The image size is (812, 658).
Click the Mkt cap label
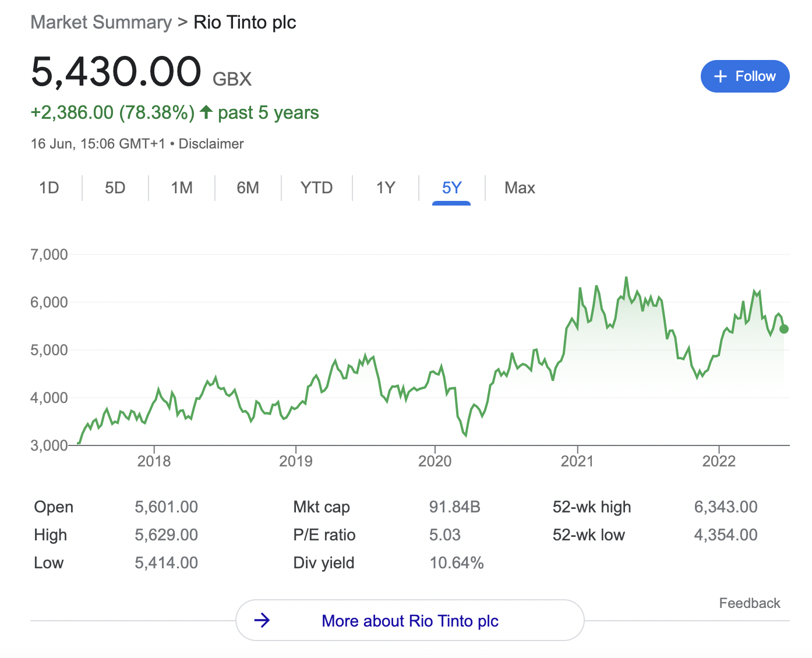(x=322, y=507)
